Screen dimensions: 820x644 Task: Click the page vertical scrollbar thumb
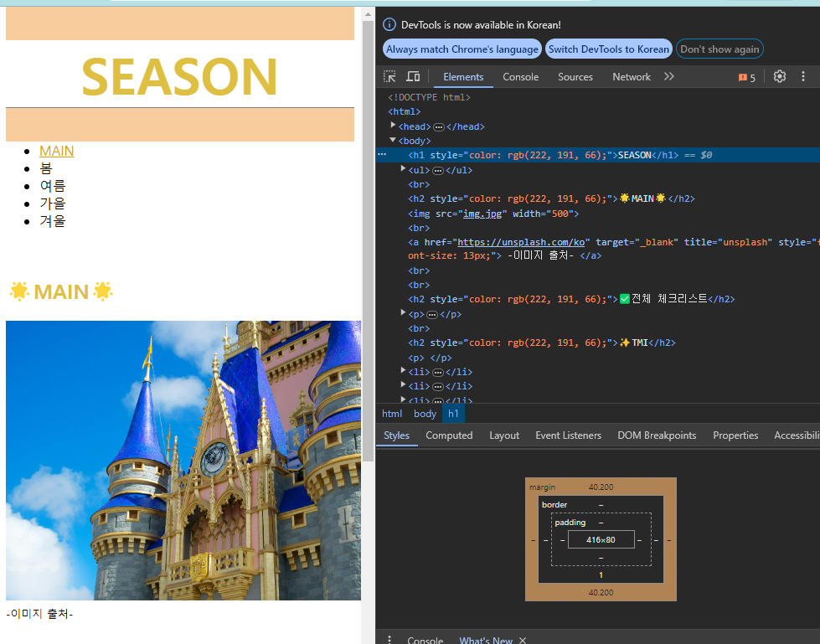pos(369,240)
